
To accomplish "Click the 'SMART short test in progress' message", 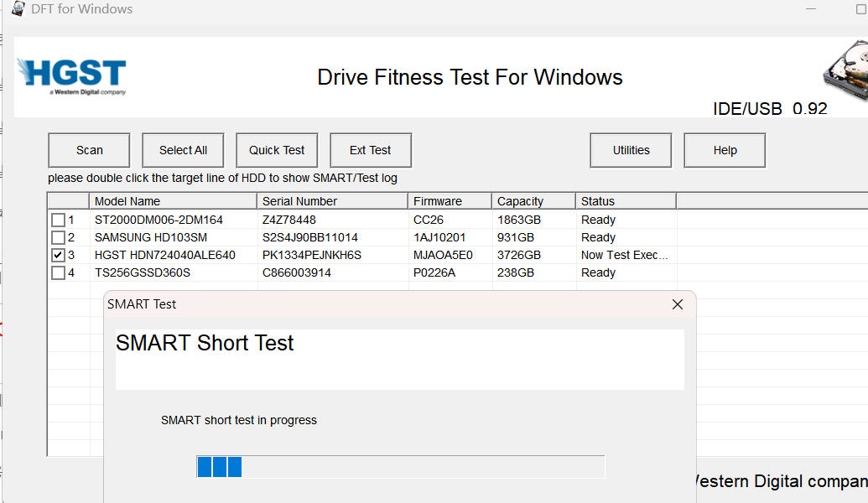I will [238, 420].
